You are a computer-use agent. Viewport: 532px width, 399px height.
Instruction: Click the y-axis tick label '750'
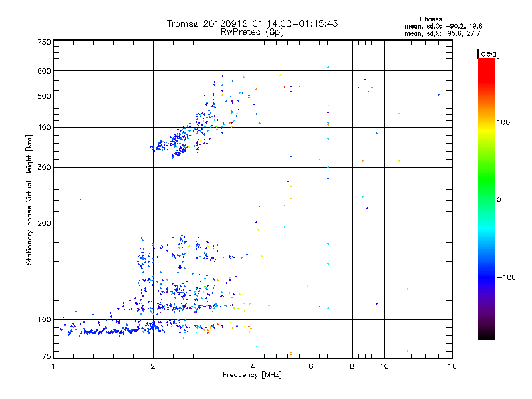point(44,42)
